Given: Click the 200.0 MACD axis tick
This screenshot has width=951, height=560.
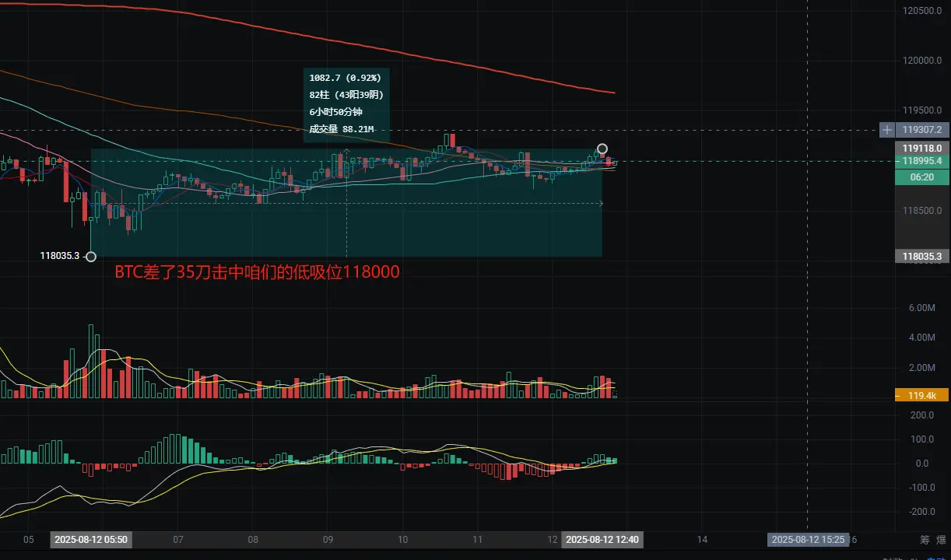Looking at the screenshot, I should pos(922,415).
